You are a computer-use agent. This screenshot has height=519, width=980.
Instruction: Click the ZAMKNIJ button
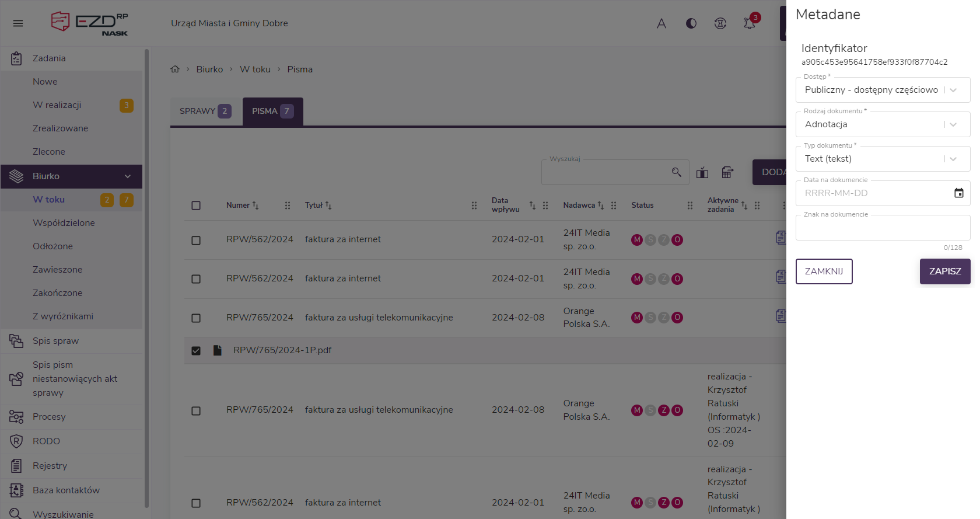(x=824, y=271)
